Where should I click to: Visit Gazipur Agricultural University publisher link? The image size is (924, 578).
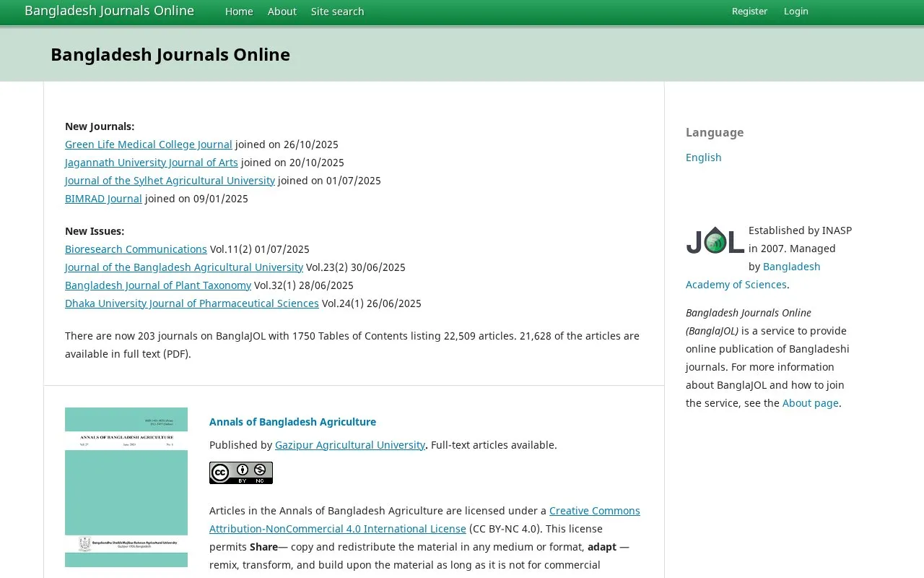[350, 445]
